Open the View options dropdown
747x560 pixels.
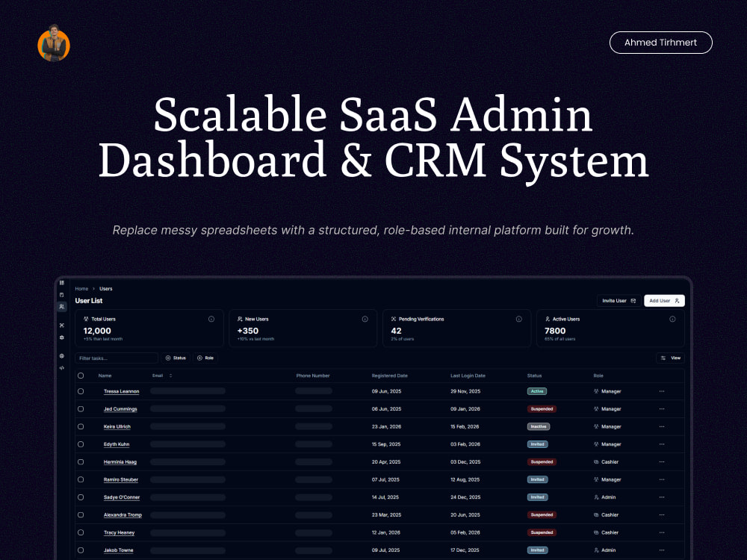point(670,358)
